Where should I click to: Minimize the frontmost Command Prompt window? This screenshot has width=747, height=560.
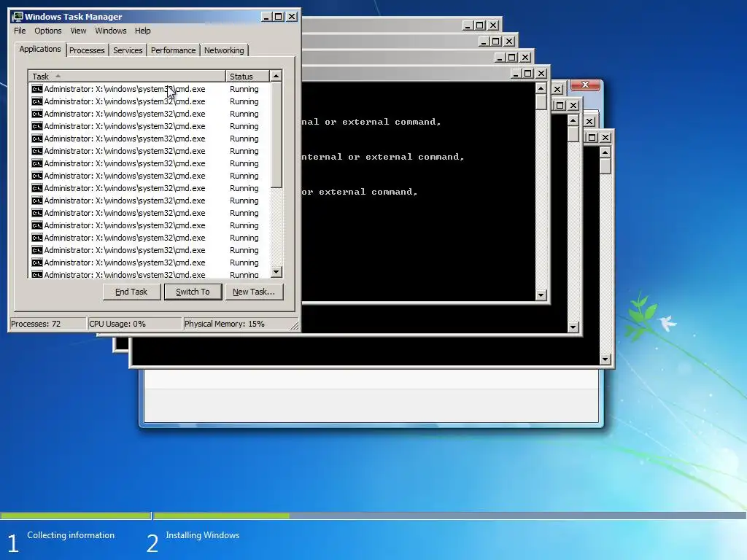[516, 74]
